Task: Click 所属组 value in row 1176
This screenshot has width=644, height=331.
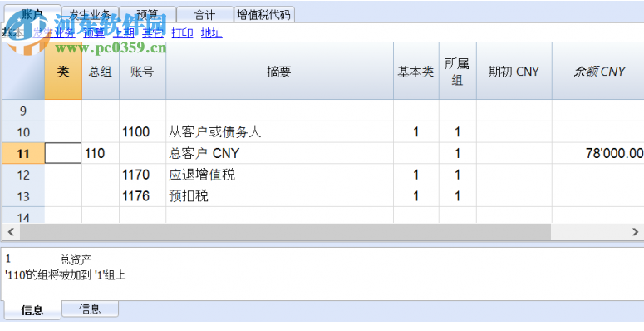Action: pos(458,196)
